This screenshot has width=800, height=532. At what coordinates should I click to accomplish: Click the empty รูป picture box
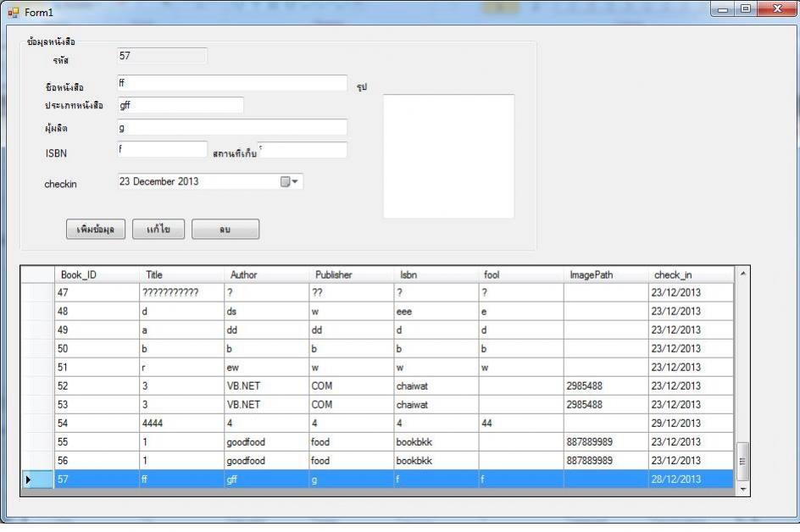click(448, 156)
